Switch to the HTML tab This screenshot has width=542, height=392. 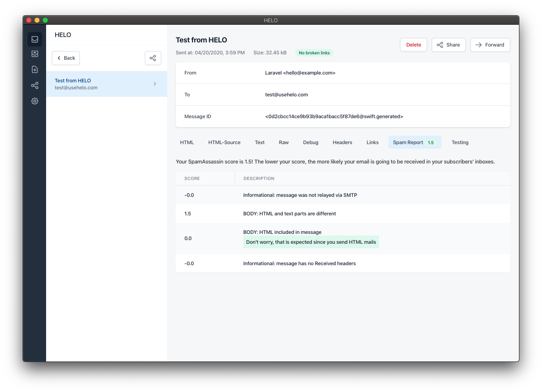[x=187, y=142]
